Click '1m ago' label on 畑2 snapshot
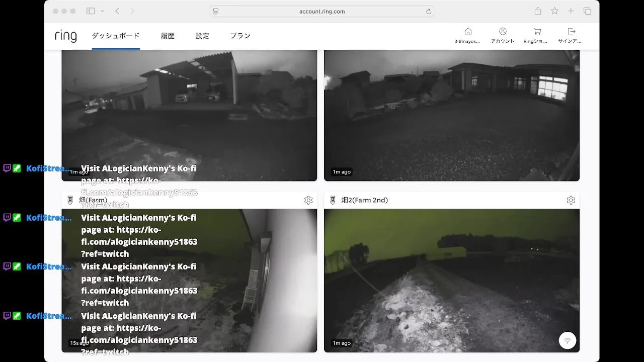The width and height of the screenshot is (644, 362). point(342,343)
